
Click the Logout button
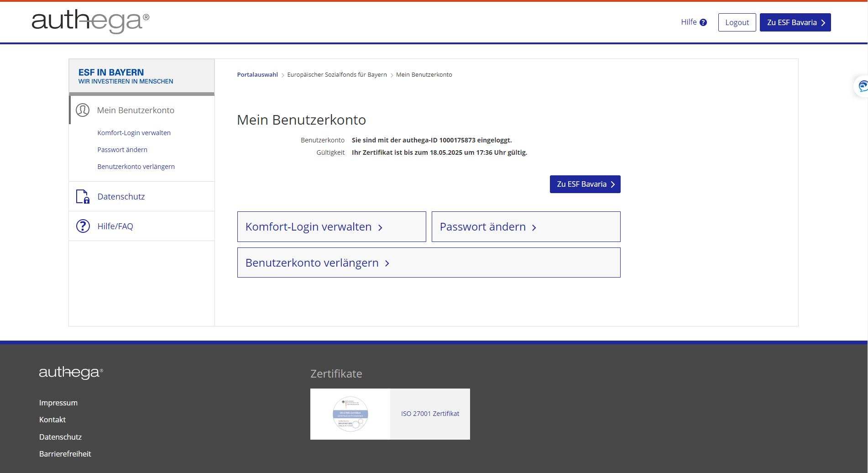[x=737, y=22]
